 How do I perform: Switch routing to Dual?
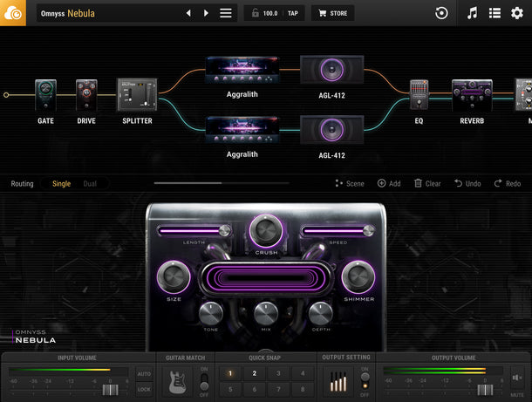point(90,183)
